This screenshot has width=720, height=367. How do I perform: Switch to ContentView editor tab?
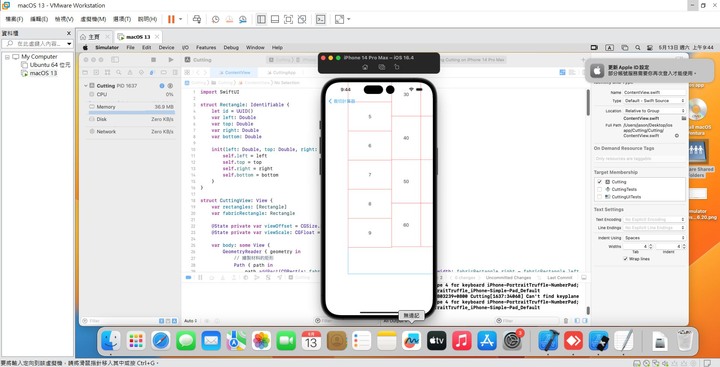tap(234, 73)
